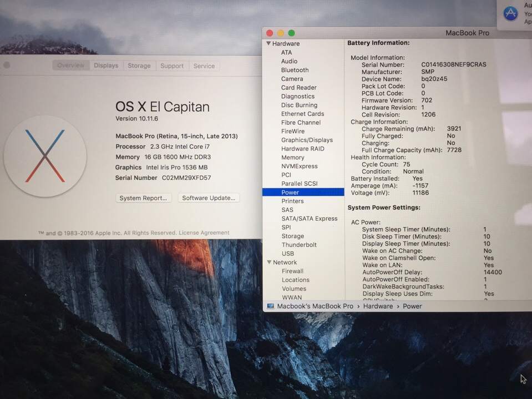The image size is (532, 399).
Task: Open the Storage tab
Action: click(x=139, y=65)
